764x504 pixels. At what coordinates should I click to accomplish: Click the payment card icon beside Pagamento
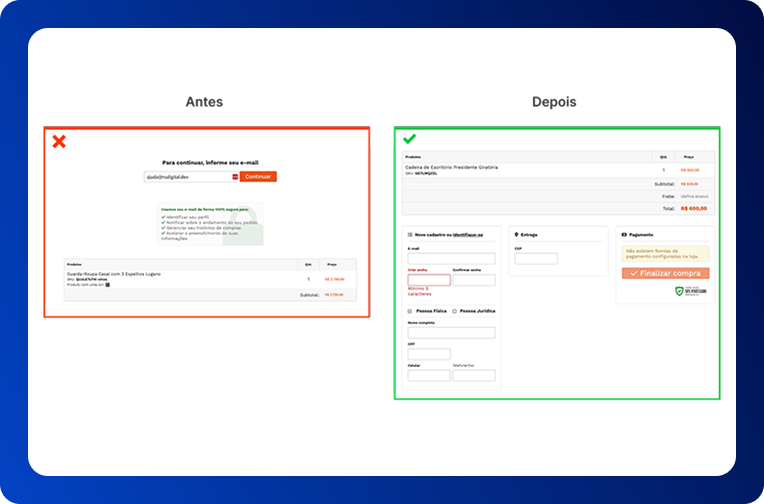point(625,235)
